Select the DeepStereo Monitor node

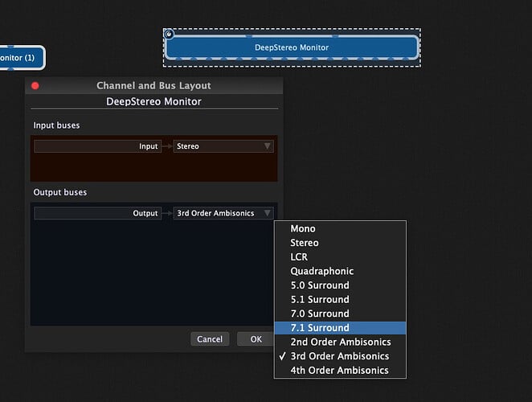coord(292,47)
